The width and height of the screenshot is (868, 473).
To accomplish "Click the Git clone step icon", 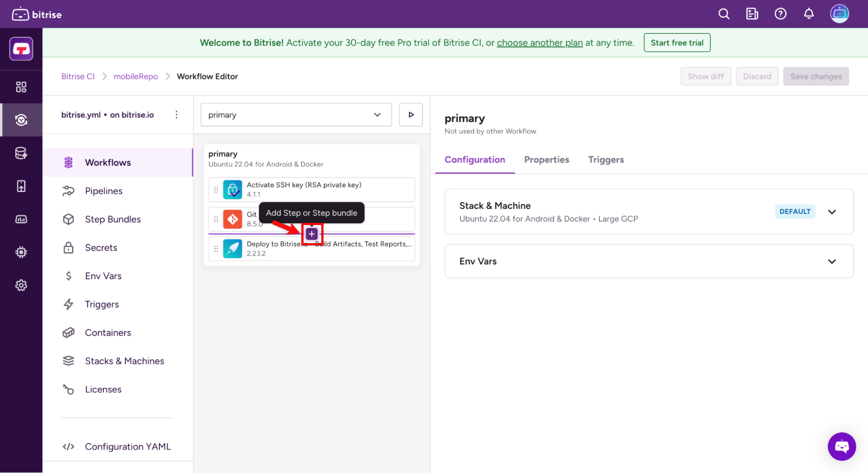I will point(233,219).
